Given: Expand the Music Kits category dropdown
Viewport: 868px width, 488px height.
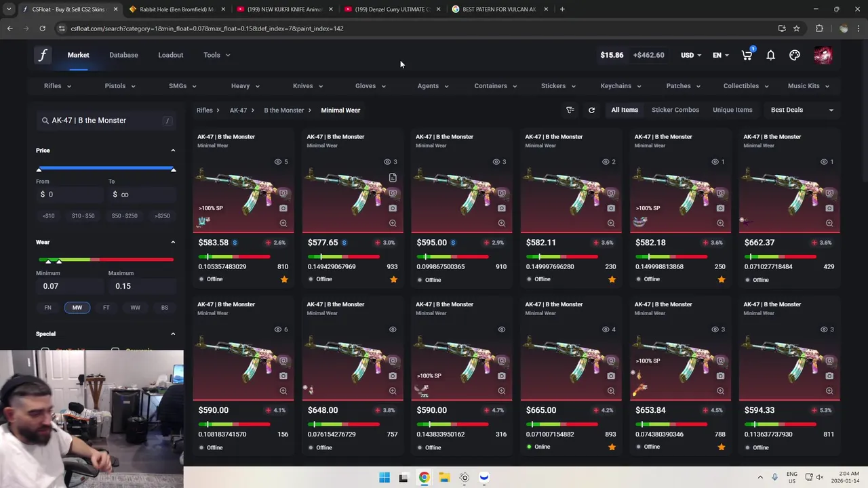Looking at the screenshot, I should (x=808, y=86).
